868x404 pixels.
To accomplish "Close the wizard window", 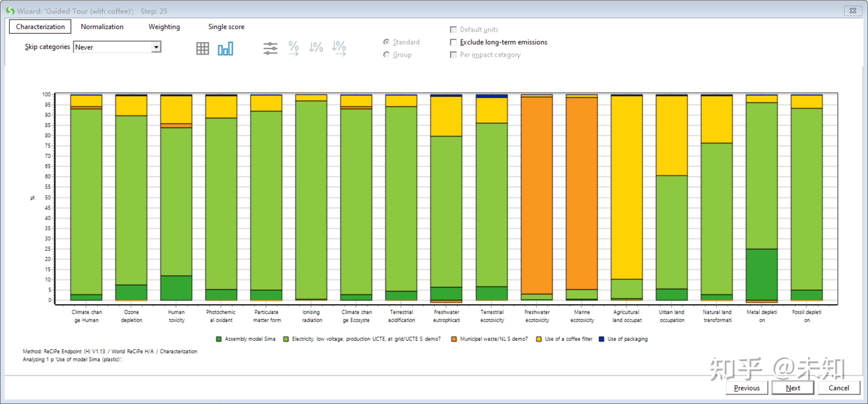I will (853, 11).
